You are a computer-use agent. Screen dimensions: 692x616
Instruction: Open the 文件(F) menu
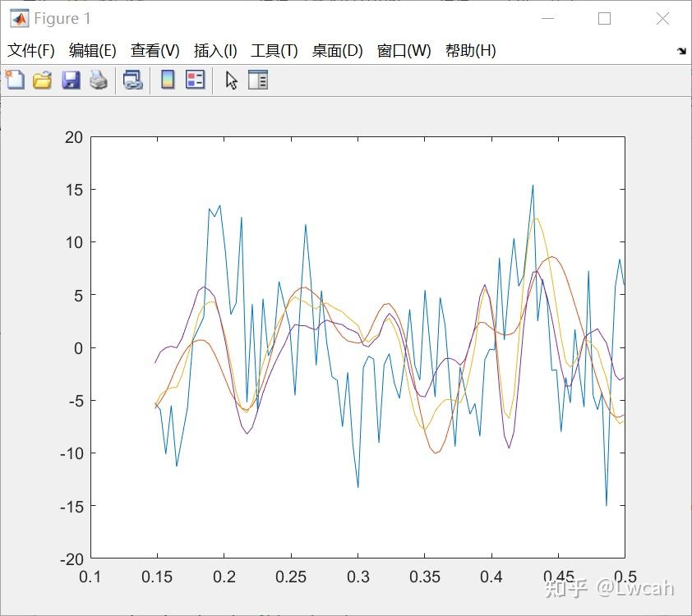point(30,50)
